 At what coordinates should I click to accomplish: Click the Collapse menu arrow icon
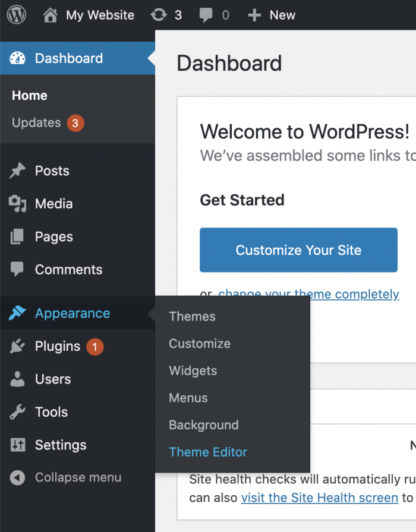tap(17, 478)
